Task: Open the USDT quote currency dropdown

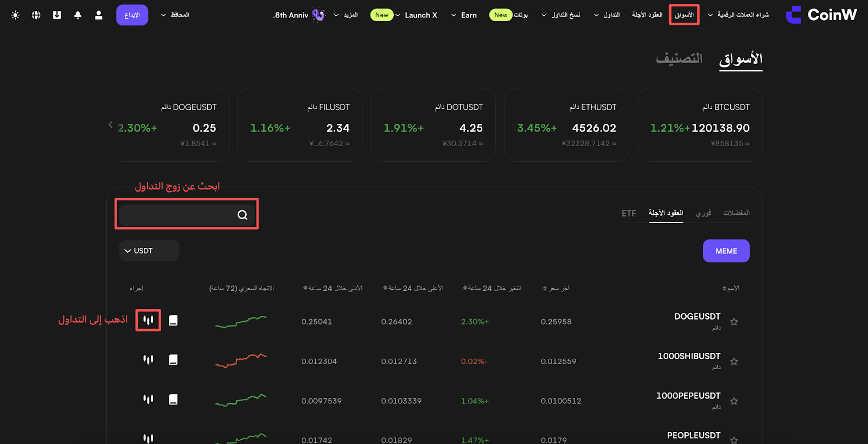Action: (x=149, y=251)
